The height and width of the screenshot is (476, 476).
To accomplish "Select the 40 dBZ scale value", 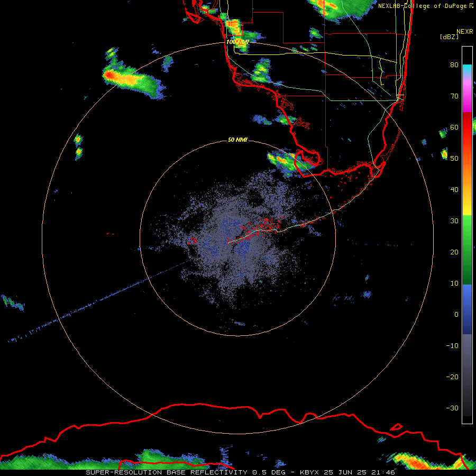I will pyautogui.click(x=454, y=190).
